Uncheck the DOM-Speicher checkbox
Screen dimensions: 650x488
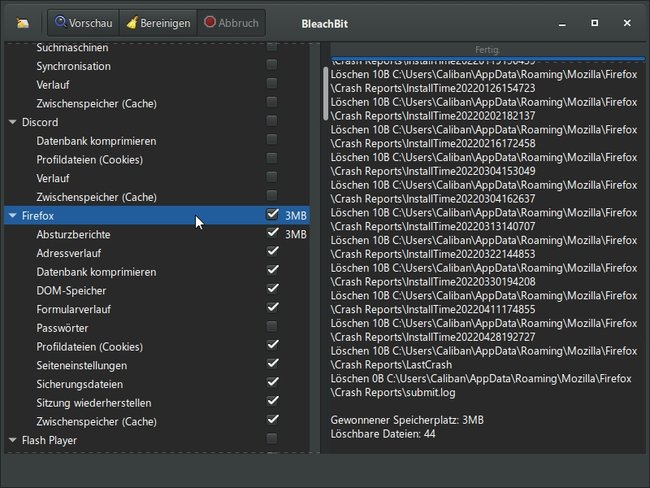tap(272, 289)
